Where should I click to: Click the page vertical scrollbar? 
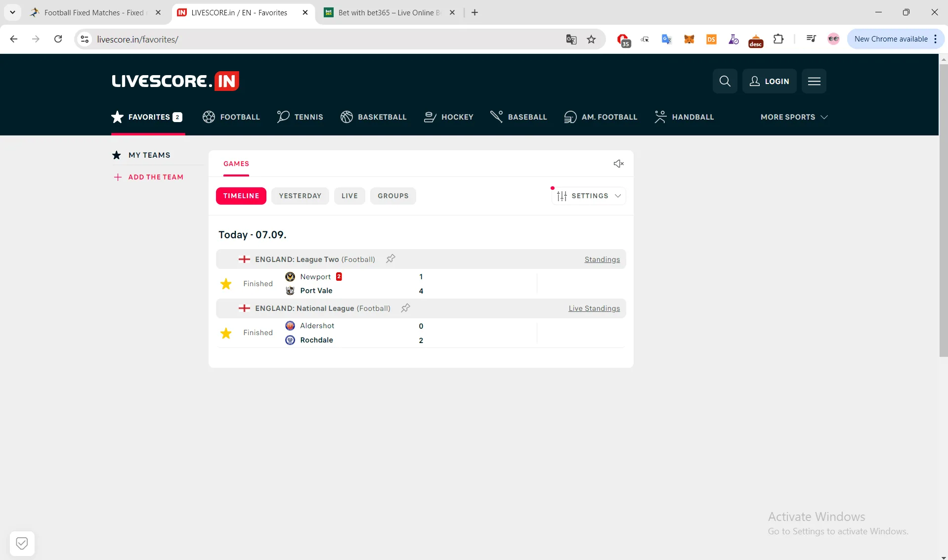944,210
